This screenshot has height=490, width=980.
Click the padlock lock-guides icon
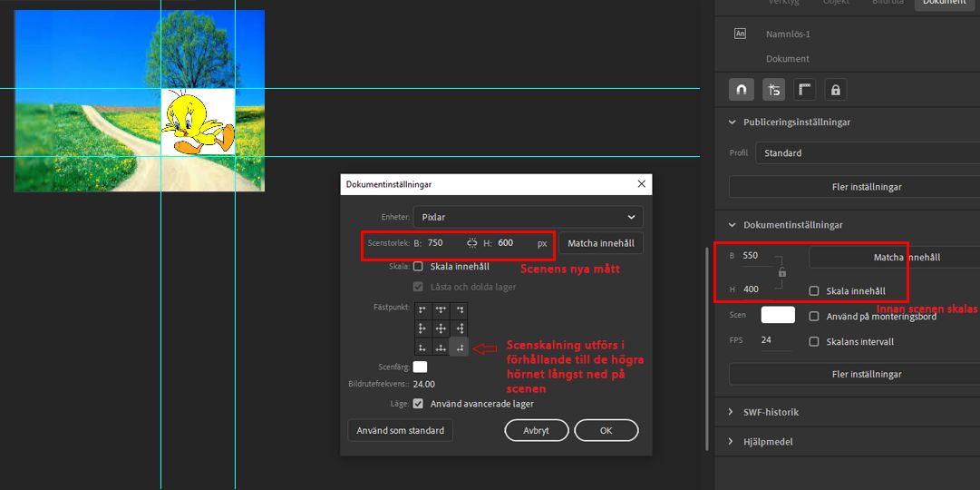(836, 90)
